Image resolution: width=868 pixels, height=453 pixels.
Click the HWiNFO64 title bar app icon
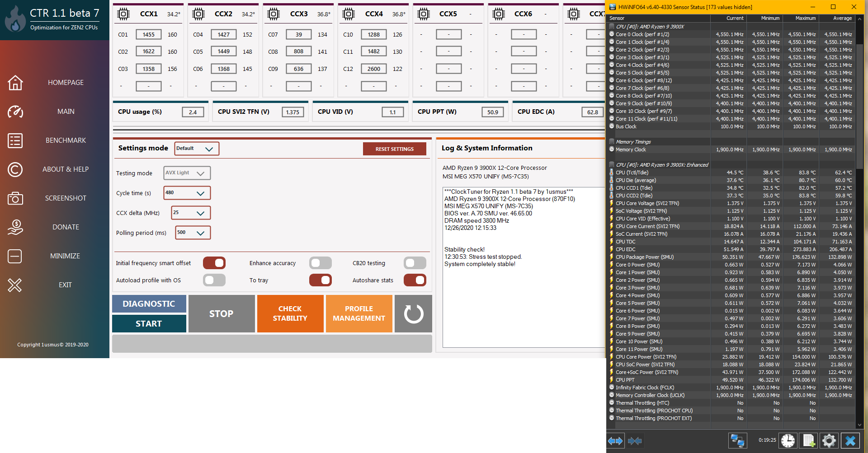(613, 7)
